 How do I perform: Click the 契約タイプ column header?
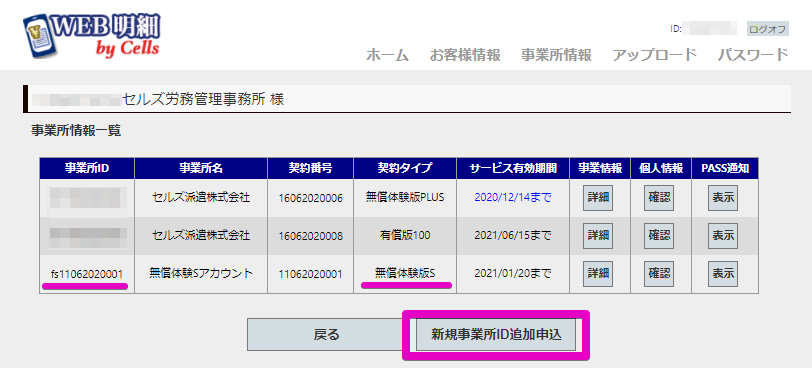(x=405, y=168)
